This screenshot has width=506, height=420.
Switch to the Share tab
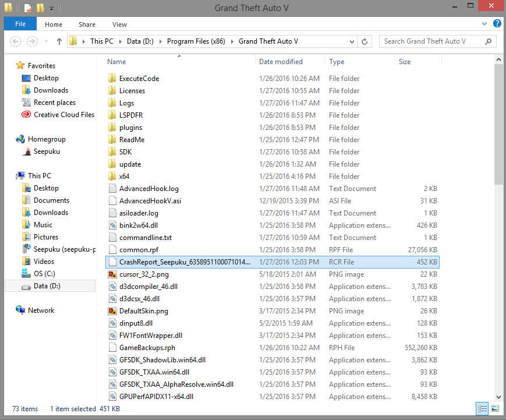point(86,24)
